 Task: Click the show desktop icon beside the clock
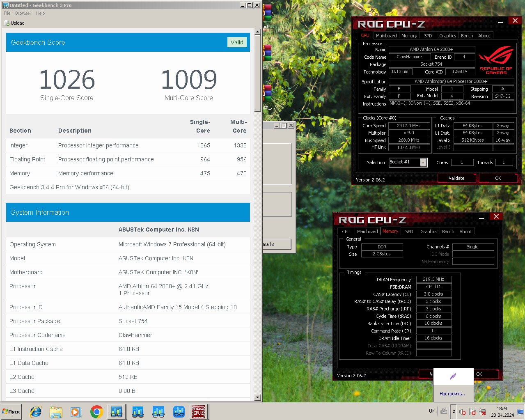click(x=520, y=411)
